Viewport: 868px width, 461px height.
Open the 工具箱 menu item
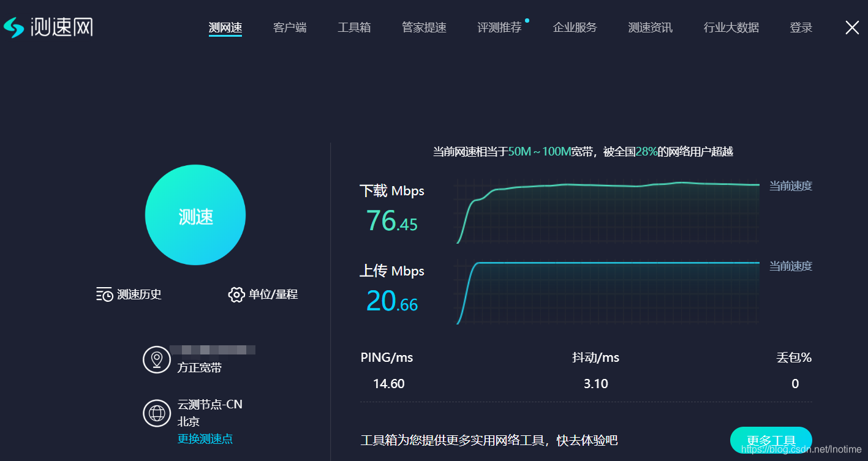(x=354, y=28)
